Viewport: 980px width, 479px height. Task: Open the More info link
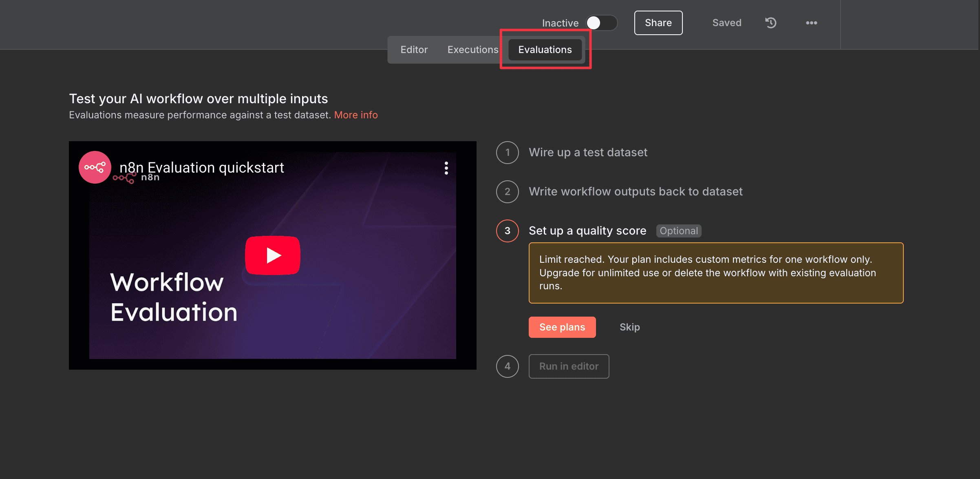pos(355,115)
